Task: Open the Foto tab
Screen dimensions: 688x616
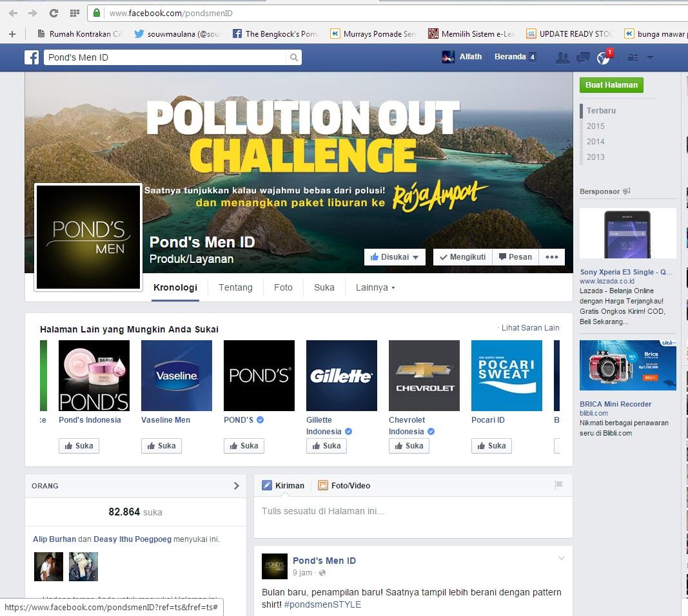Action: click(x=283, y=287)
